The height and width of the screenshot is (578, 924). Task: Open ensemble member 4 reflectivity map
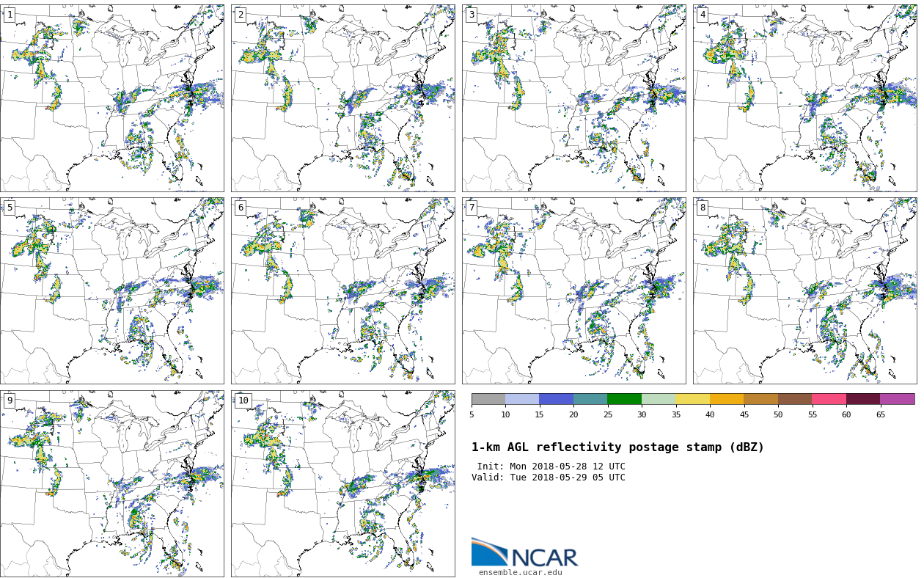[x=804, y=98]
